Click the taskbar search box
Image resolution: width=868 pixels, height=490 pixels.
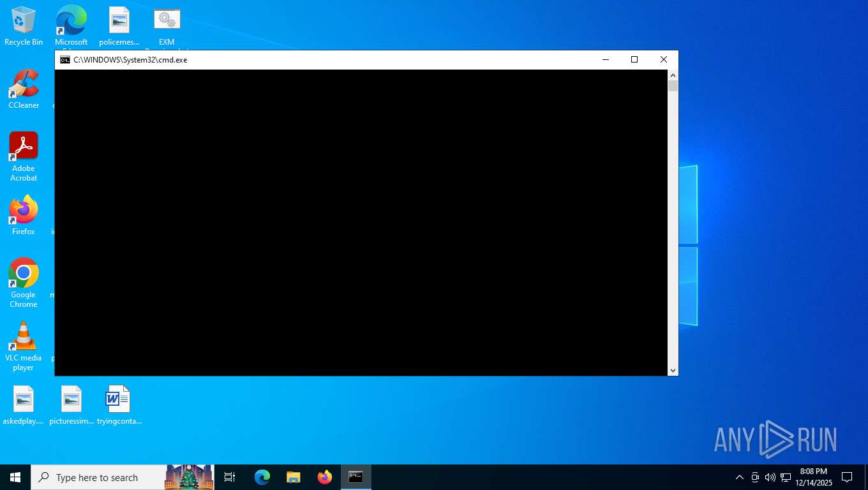coord(123,477)
